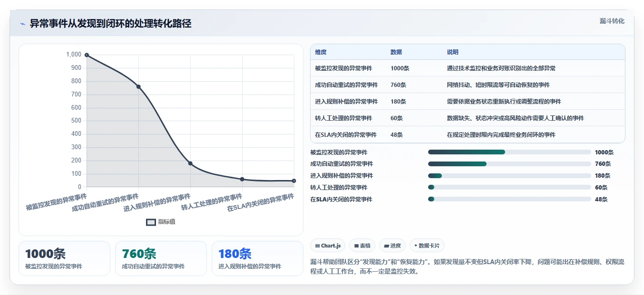Click table cell 转人工处理的异常事件
644x295 pixels.
pyautogui.click(x=343, y=118)
